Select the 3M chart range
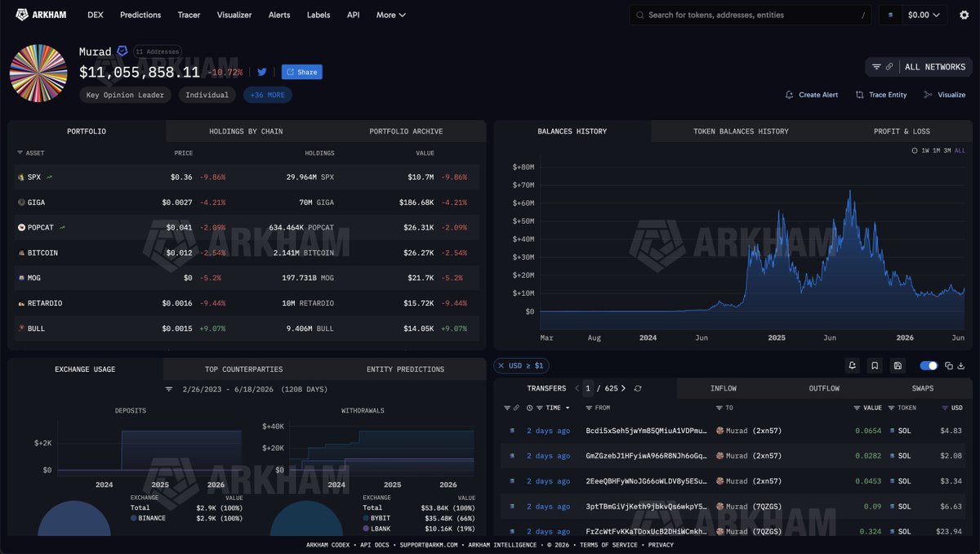This screenshot has width=980, height=554. click(948, 150)
